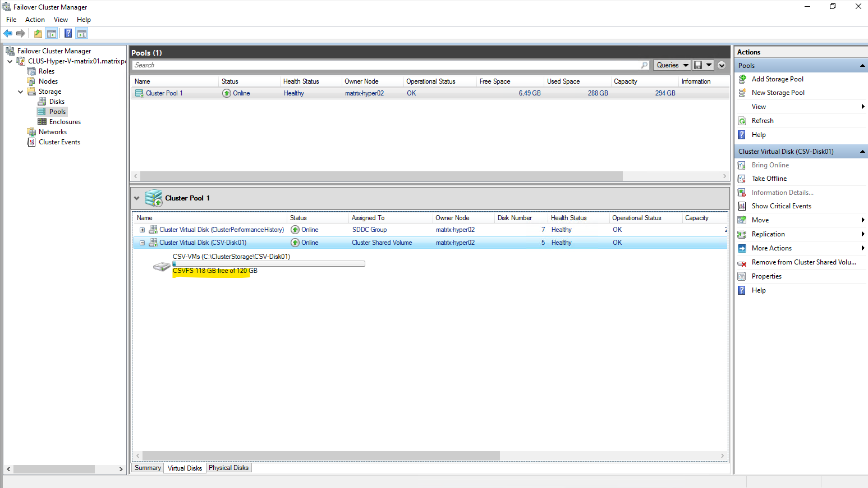
Task: Click the save query disk icon
Action: coord(698,65)
